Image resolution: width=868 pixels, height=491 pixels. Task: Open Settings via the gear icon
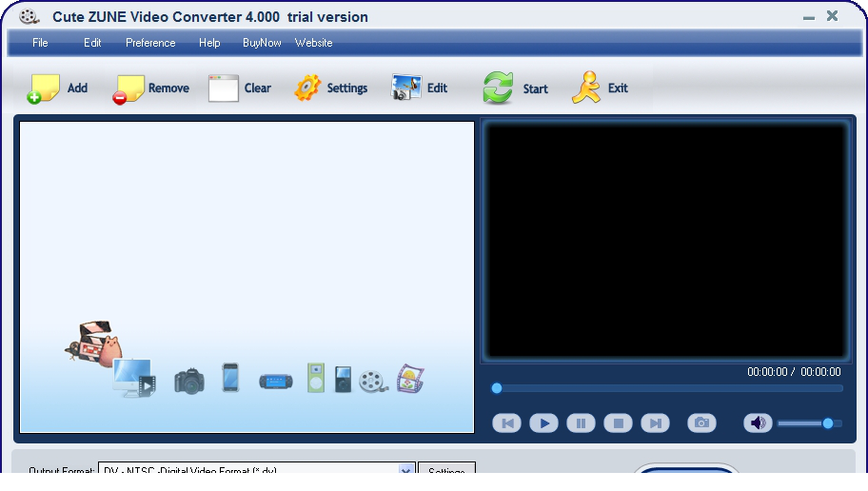click(x=307, y=88)
